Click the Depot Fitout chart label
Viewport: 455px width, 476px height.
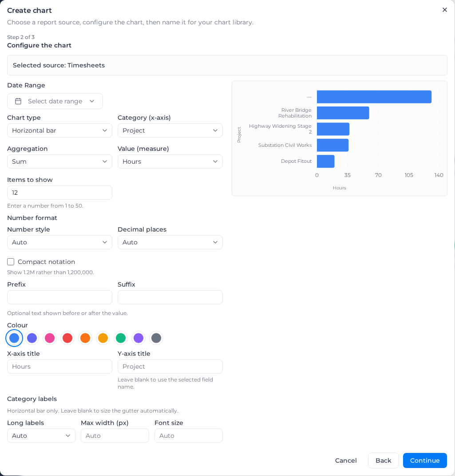pyautogui.click(x=296, y=161)
